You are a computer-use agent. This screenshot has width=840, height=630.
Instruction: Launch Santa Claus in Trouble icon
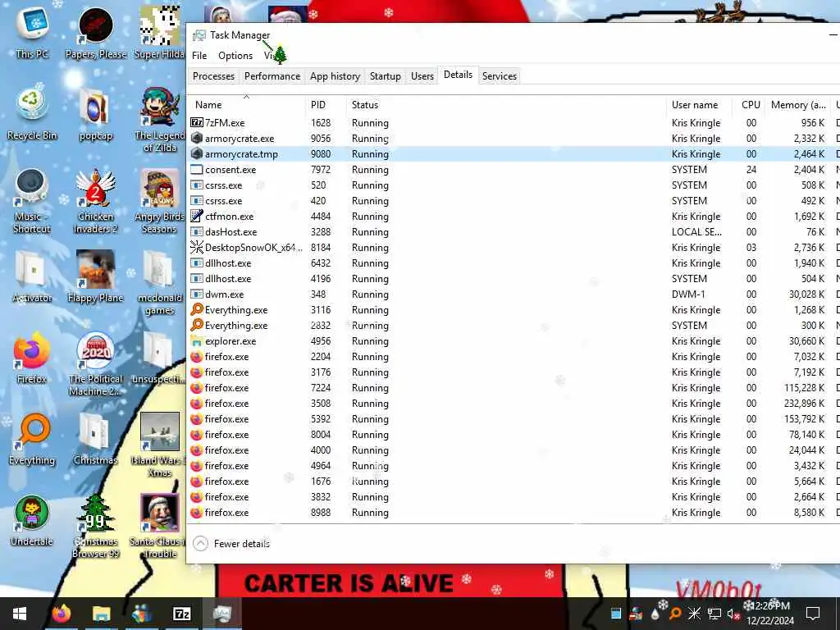[x=159, y=525]
